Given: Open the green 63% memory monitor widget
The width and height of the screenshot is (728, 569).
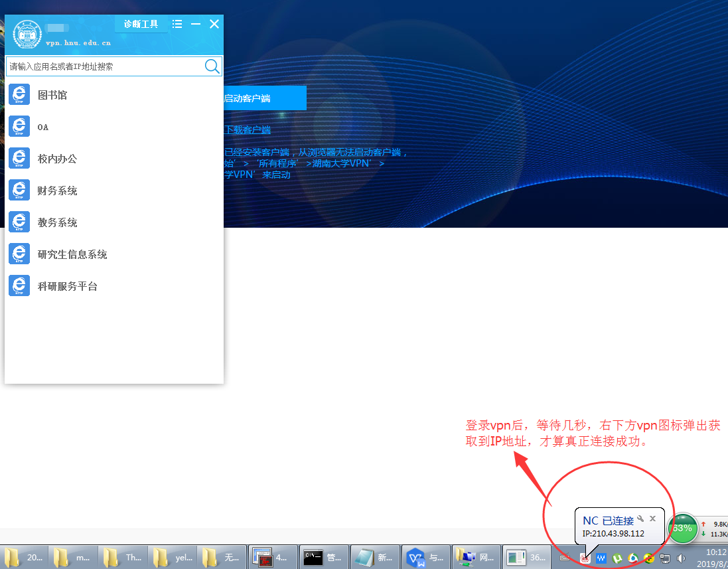Looking at the screenshot, I should click(682, 528).
